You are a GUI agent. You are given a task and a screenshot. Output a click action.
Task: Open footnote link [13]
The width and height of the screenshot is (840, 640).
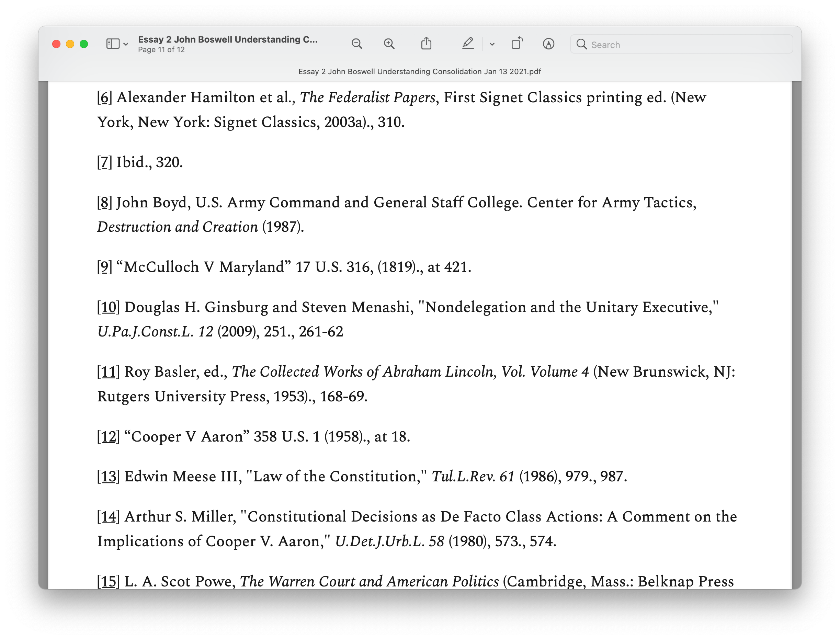[109, 477]
